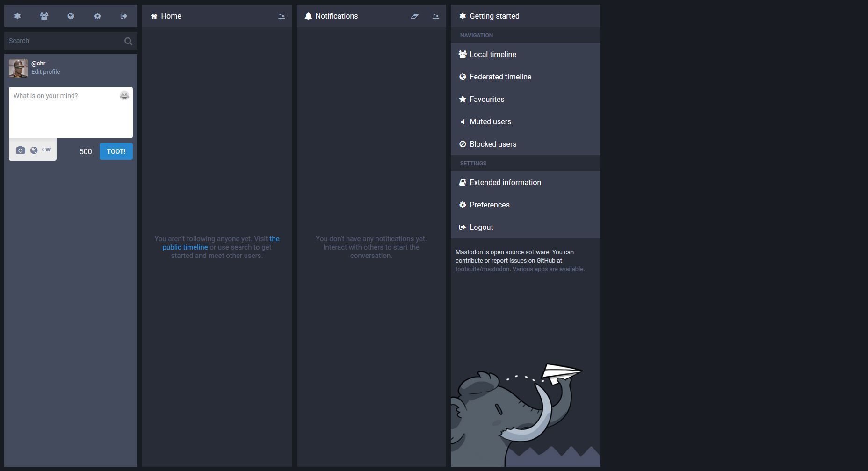Open the @chr profile name link
Viewport: 868px width, 471px height.
[38, 63]
